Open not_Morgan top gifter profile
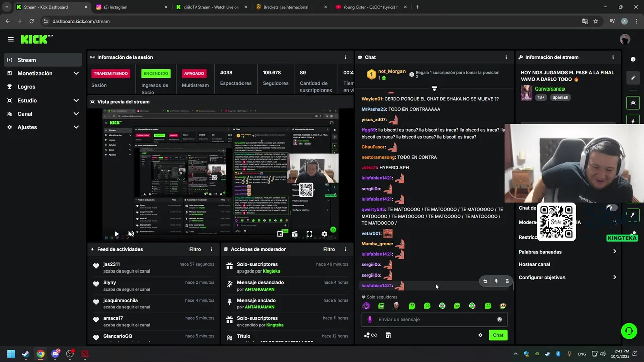The width and height of the screenshot is (644, 362). point(391,71)
